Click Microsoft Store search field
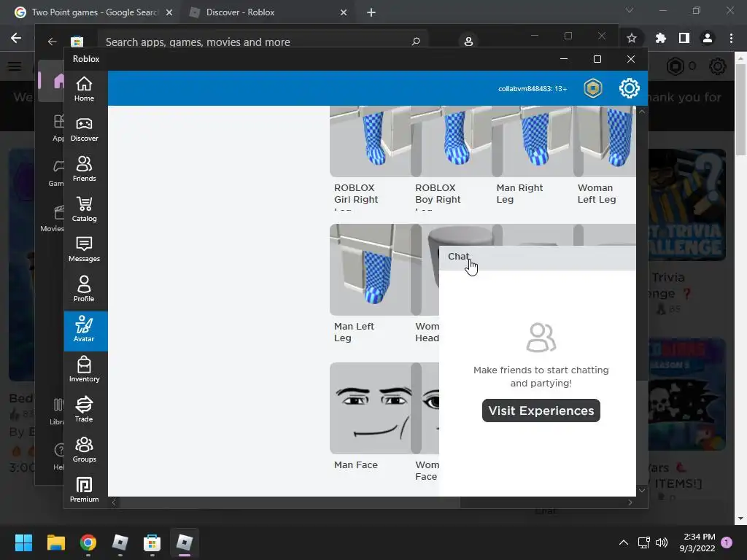Screen dimensions: 747x560 click(x=263, y=42)
